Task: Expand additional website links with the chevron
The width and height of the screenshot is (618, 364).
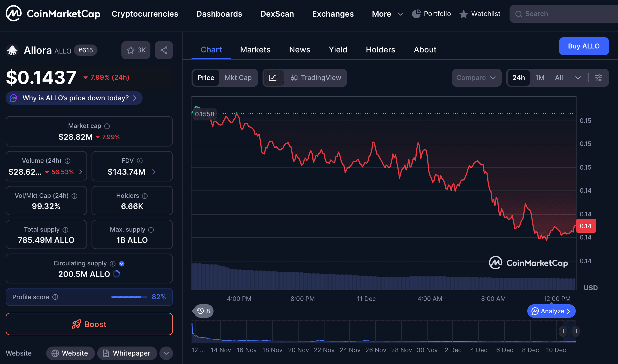Action: pyautogui.click(x=166, y=353)
